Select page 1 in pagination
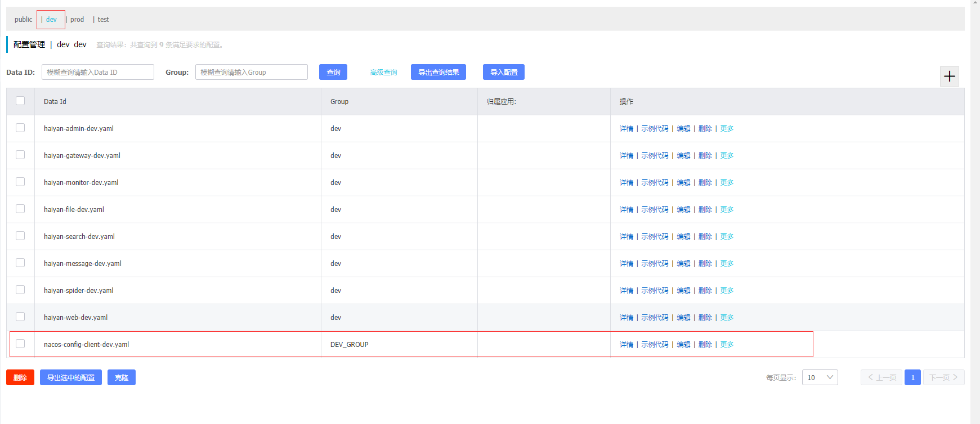980x424 pixels. [912, 377]
